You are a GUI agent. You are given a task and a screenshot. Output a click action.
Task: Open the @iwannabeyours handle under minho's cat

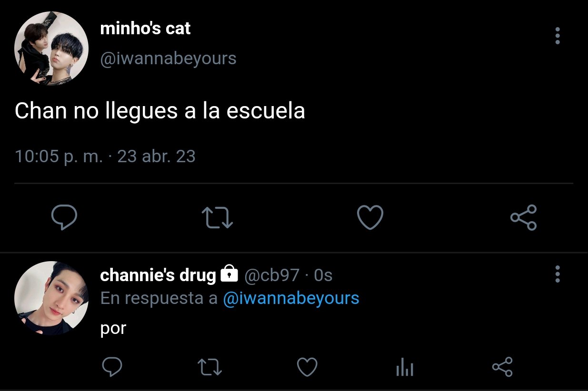coord(168,59)
